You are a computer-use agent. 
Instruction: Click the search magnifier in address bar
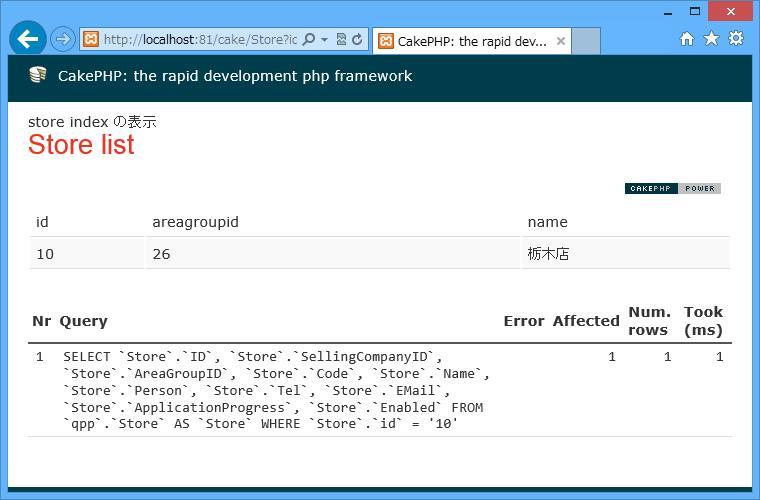point(309,40)
